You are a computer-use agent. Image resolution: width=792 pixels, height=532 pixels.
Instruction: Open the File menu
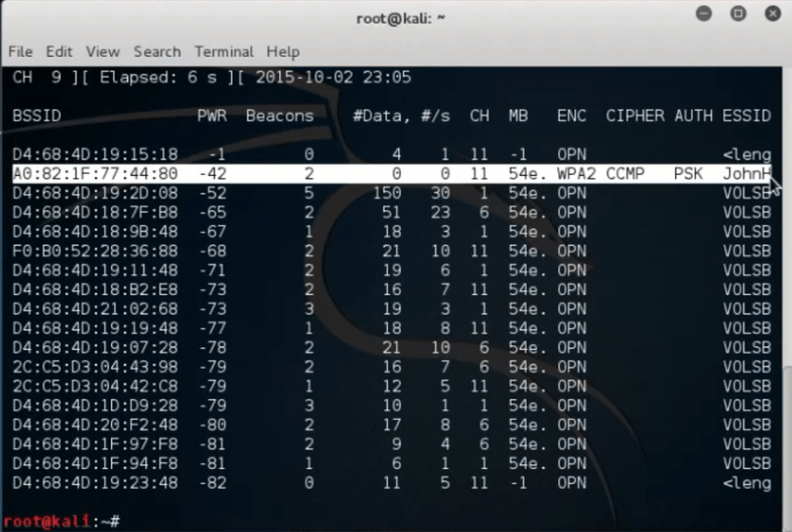(20, 52)
